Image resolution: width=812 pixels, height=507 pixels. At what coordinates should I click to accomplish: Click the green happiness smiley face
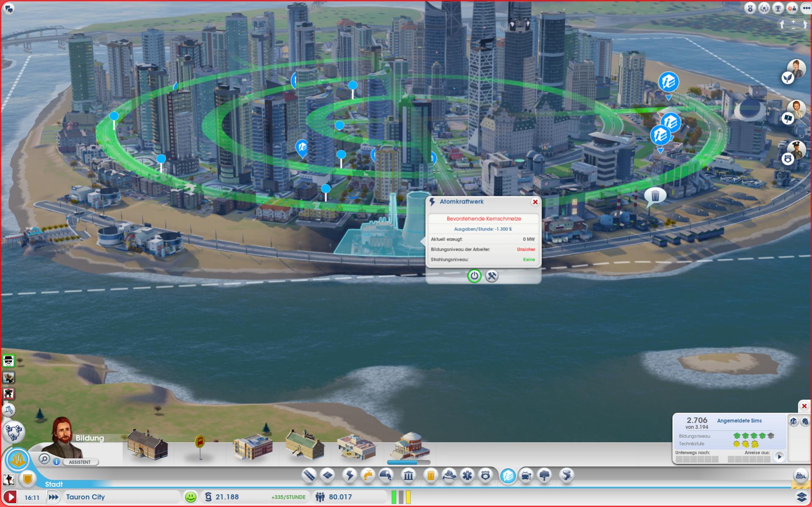pyautogui.click(x=191, y=497)
